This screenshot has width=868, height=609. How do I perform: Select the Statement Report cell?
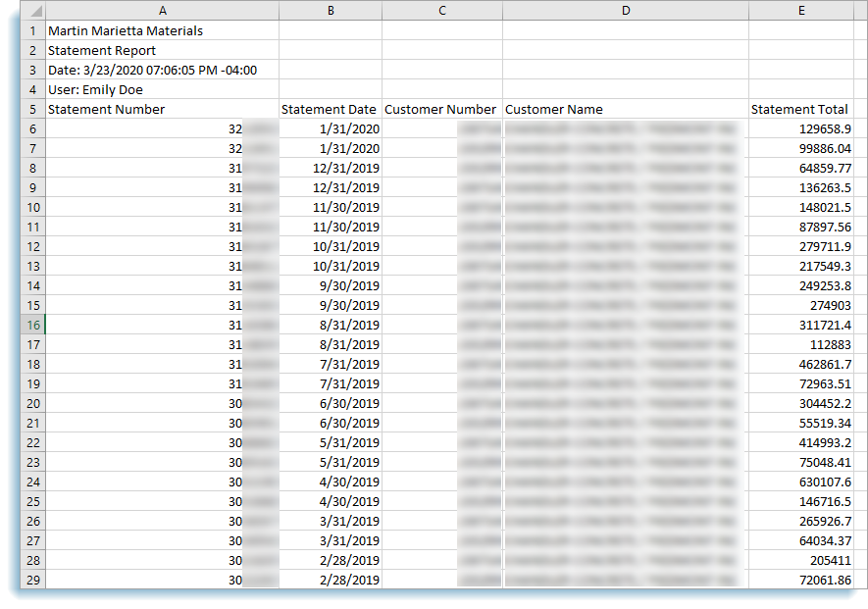pyautogui.click(x=102, y=50)
